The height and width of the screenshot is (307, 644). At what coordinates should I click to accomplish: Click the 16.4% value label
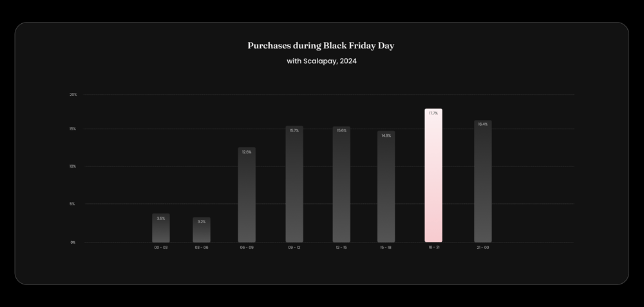[x=483, y=124]
